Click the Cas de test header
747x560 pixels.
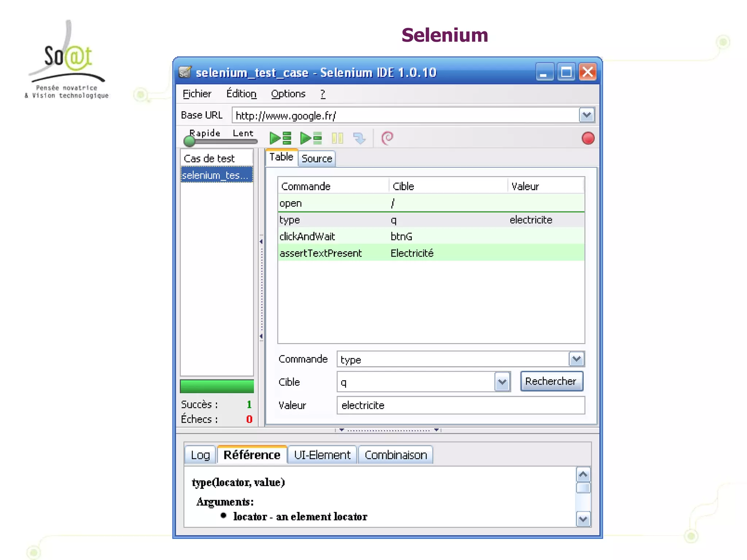click(217, 158)
